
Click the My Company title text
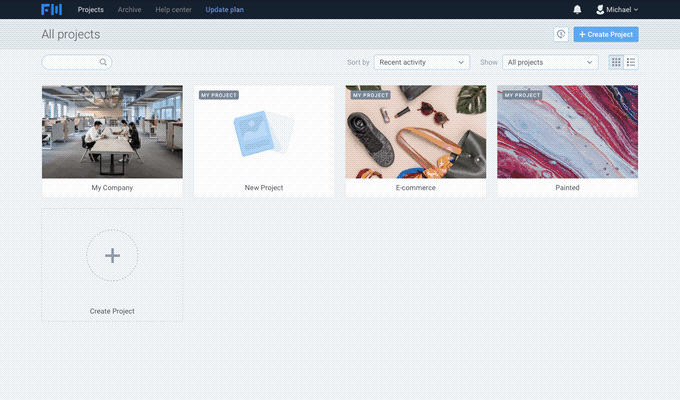point(112,188)
